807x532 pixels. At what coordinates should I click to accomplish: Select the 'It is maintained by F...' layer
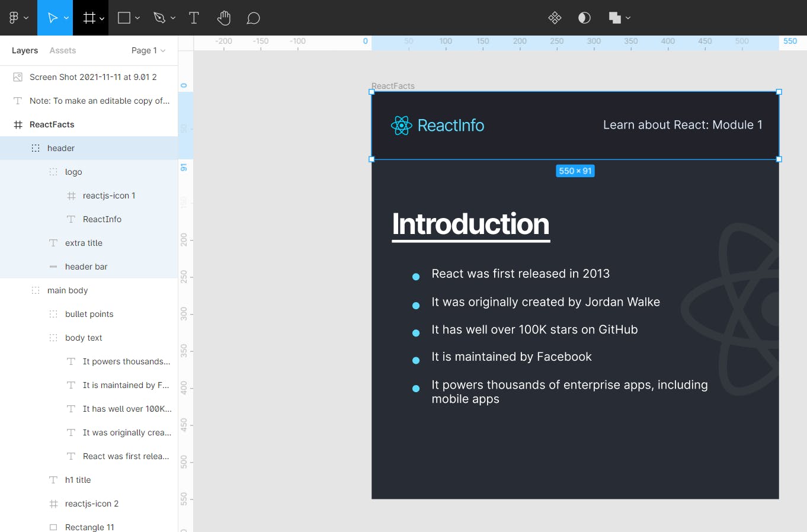click(89, 385)
